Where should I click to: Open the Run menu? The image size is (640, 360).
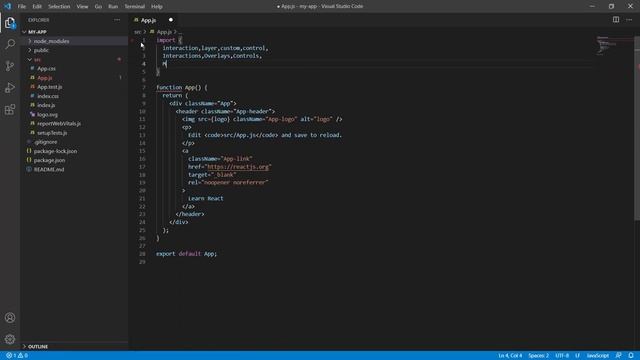(113, 7)
